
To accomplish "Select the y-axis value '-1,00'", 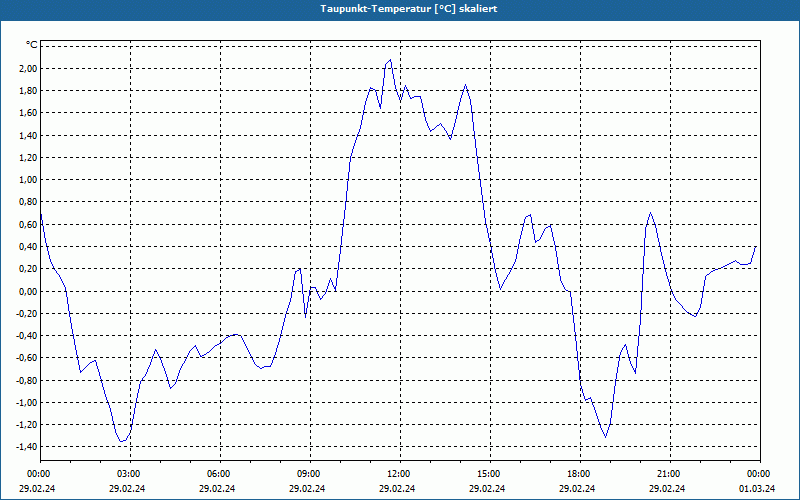I will [27, 403].
